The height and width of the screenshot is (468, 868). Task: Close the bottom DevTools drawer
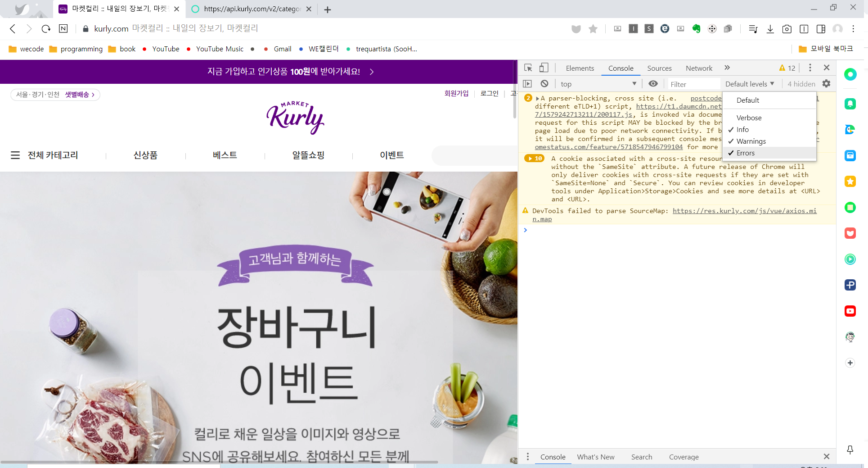tap(827, 456)
